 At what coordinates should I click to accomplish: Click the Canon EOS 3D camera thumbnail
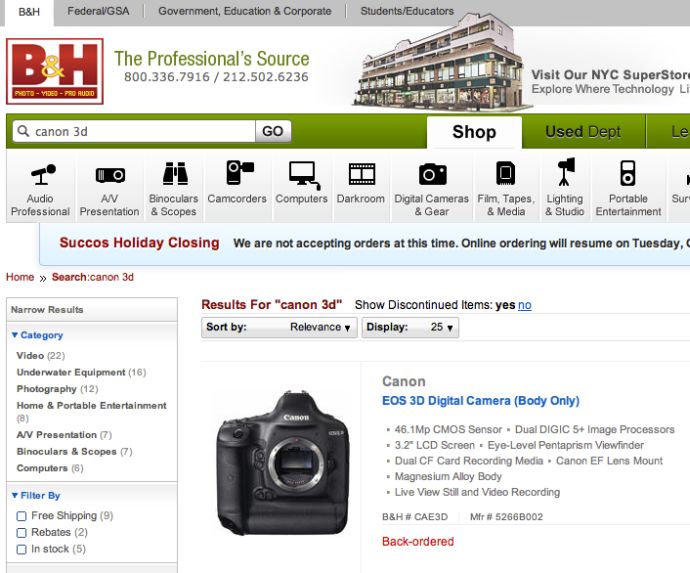click(283, 463)
